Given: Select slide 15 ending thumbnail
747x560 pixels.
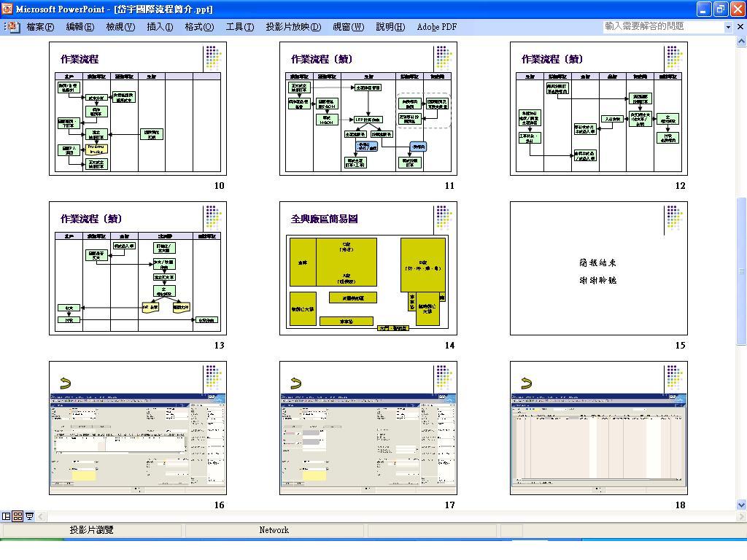Looking at the screenshot, I should (x=599, y=268).
